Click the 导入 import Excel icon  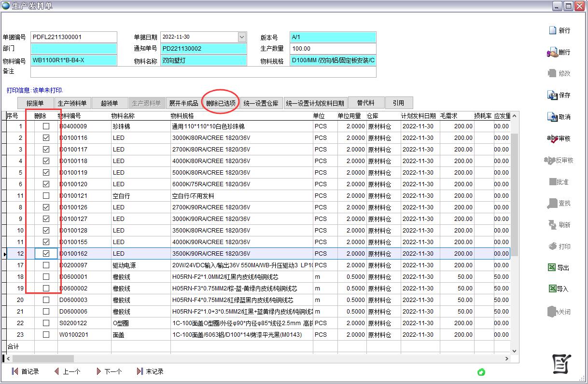552,288
